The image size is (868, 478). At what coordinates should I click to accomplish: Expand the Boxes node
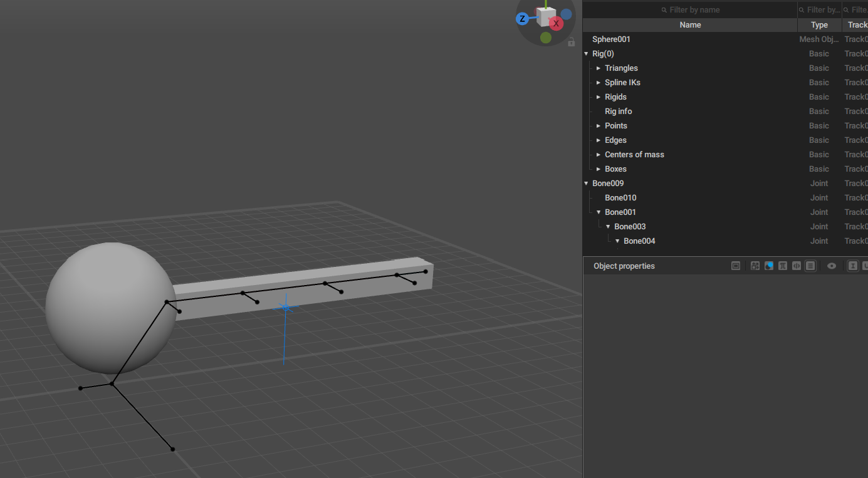pyautogui.click(x=599, y=169)
